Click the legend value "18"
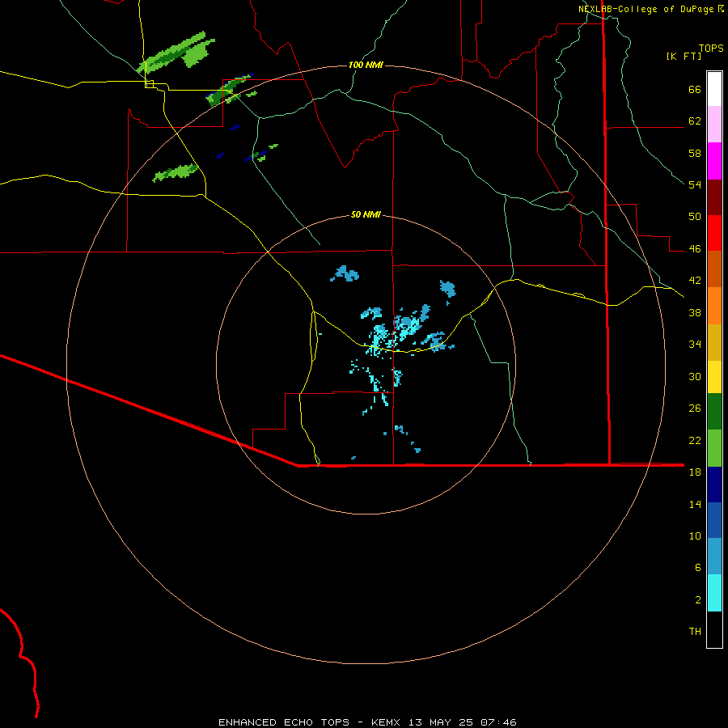Image resolution: width=728 pixels, height=728 pixels. coord(695,472)
